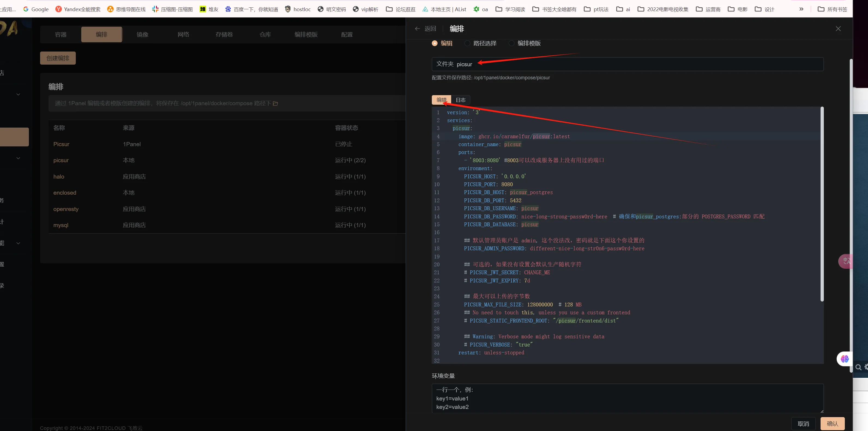Open the 配置 tab
The height and width of the screenshot is (431, 868).
coord(347,34)
